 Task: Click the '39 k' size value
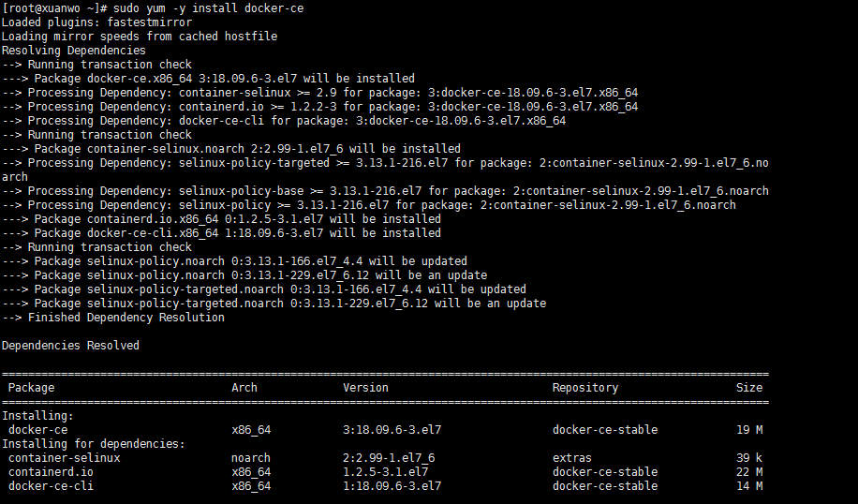[749, 457]
